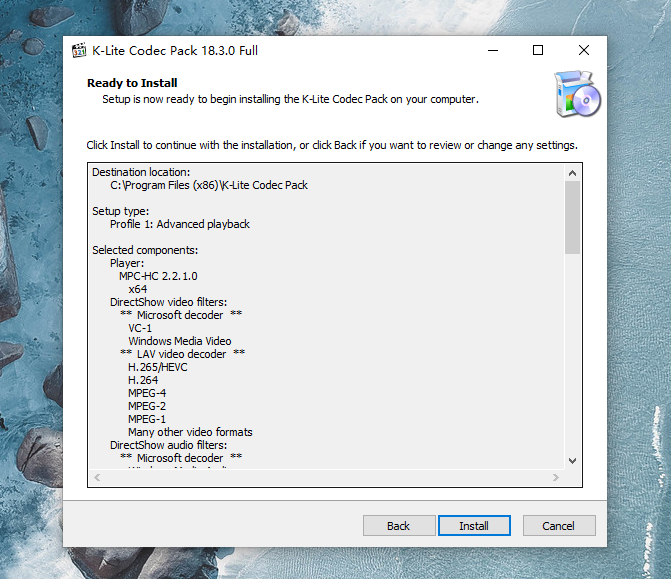
Task: Click 'DirectShow audio filters:' line
Action: pyautogui.click(x=169, y=445)
